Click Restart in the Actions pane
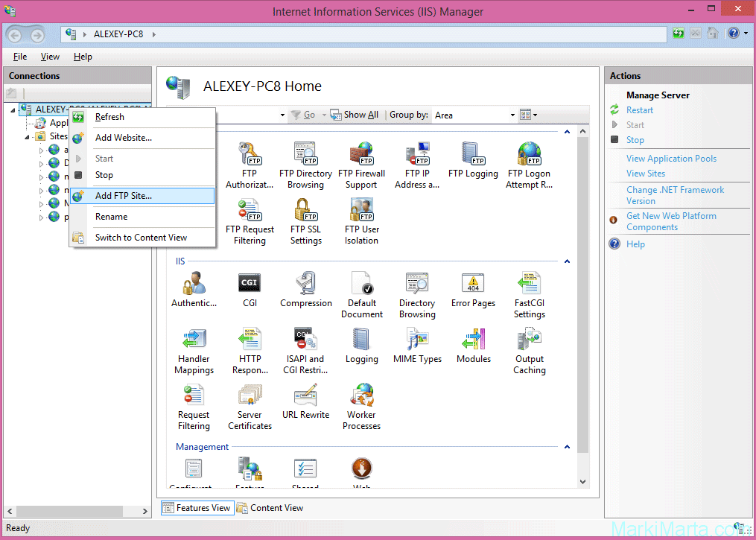This screenshot has height=540, width=756. click(x=639, y=110)
